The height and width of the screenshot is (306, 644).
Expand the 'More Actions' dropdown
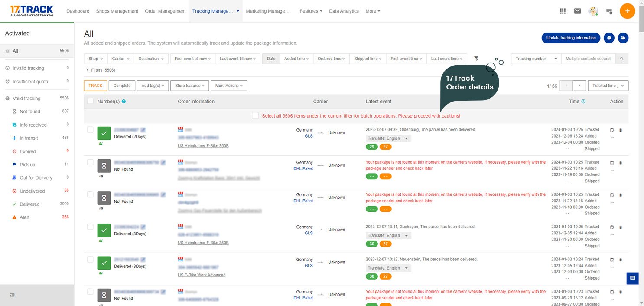[x=229, y=86]
